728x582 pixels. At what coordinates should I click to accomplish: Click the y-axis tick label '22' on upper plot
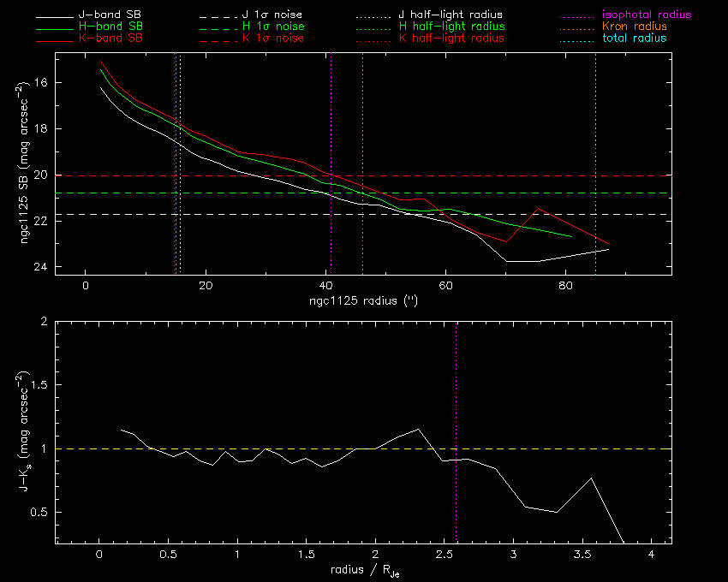tap(41, 221)
